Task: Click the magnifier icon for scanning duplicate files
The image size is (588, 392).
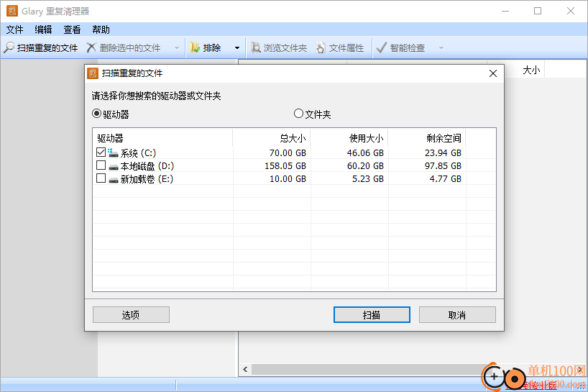Action: [x=9, y=47]
